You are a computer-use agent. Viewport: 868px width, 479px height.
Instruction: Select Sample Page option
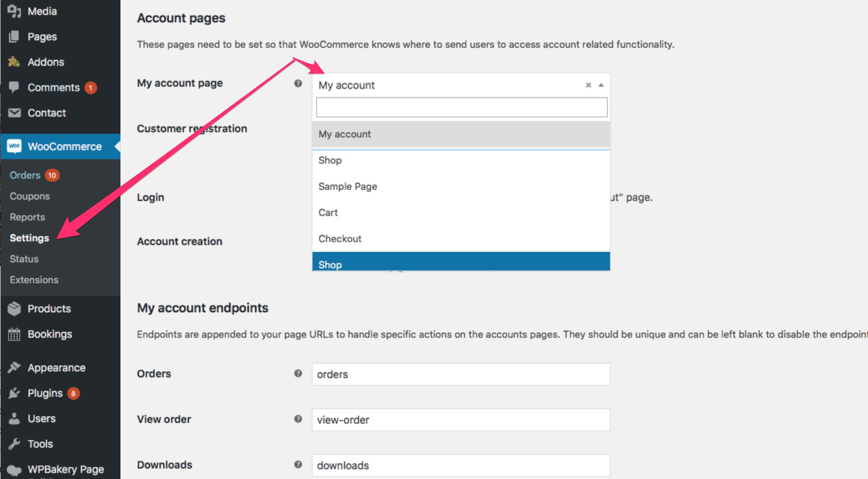(x=461, y=186)
